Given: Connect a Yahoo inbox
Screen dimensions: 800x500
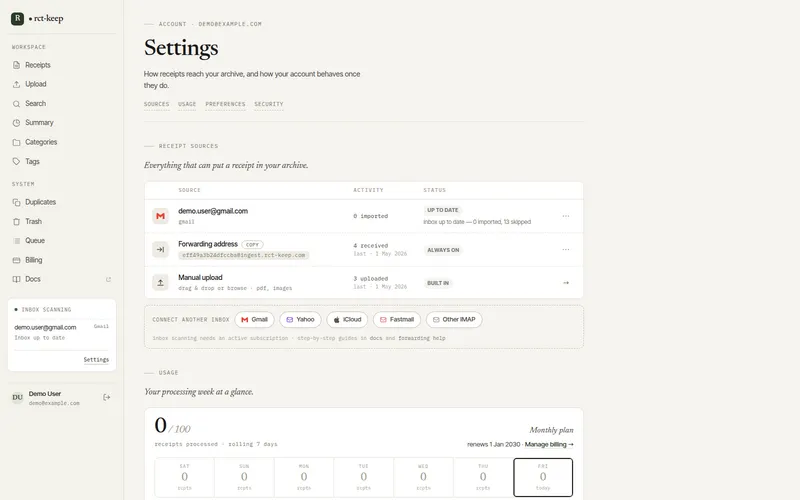Looking at the screenshot, I should (x=300, y=319).
